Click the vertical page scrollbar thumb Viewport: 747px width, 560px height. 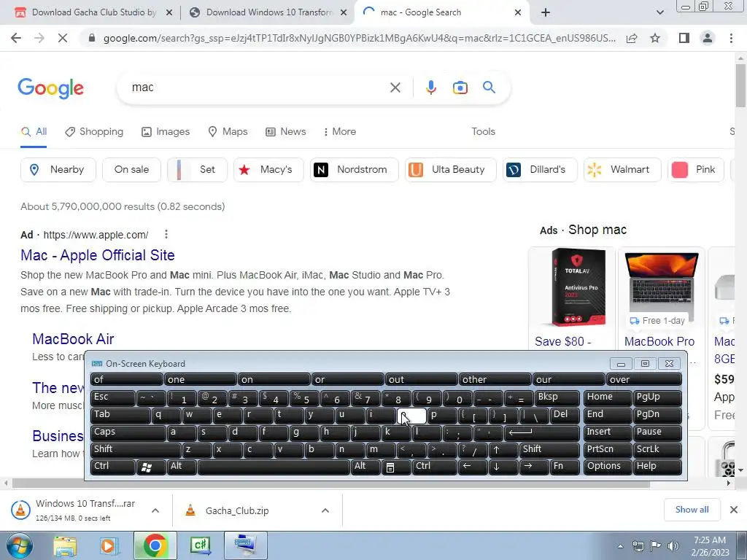click(x=741, y=85)
